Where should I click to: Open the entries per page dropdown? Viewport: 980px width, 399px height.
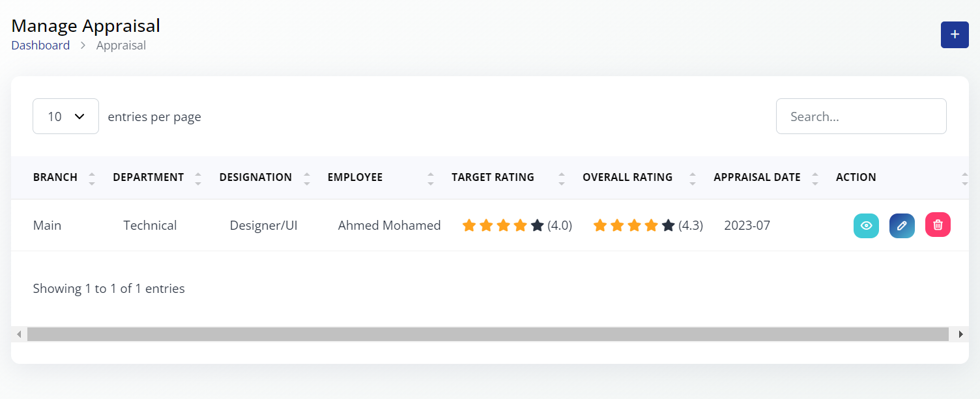66,117
